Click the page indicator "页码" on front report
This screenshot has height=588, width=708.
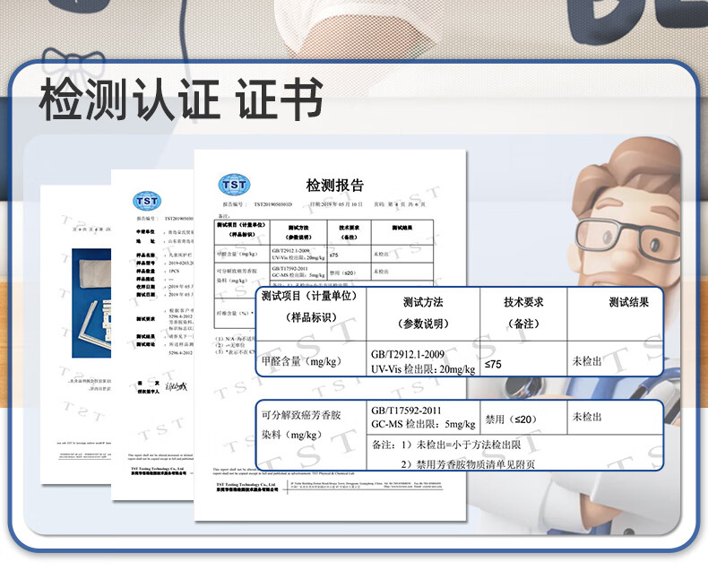pos(400,204)
